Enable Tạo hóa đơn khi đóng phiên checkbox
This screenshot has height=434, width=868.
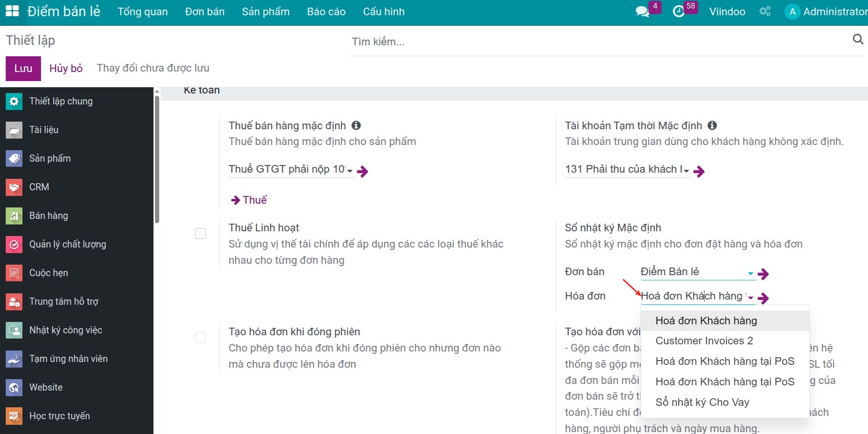tap(200, 338)
